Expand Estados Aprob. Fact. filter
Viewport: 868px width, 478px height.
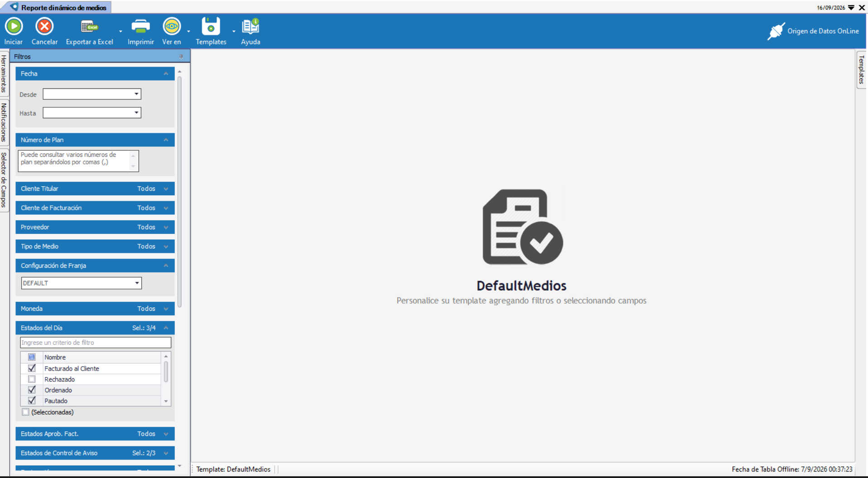pyautogui.click(x=166, y=434)
